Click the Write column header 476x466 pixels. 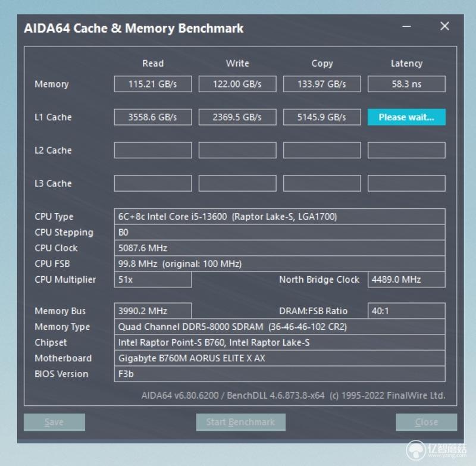click(x=237, y=64)
